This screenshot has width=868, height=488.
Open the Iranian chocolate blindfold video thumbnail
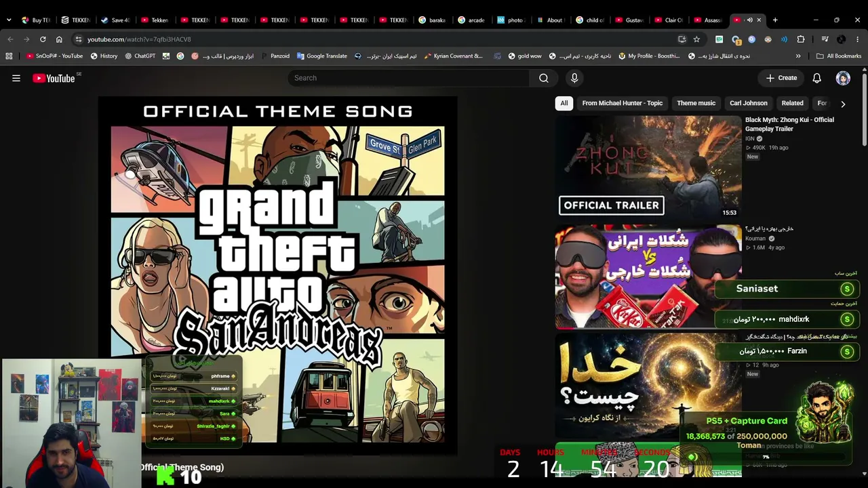pos(648,277)
